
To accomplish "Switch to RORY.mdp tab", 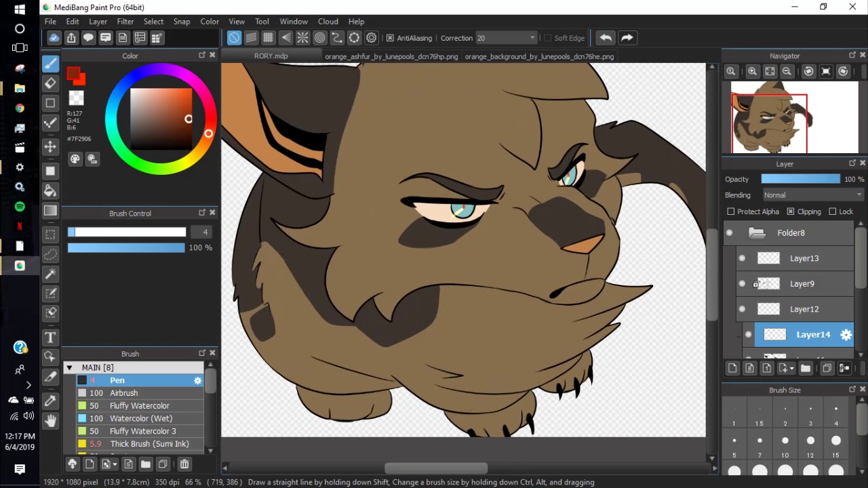I will pyautogui.click(x=271, y=56).
